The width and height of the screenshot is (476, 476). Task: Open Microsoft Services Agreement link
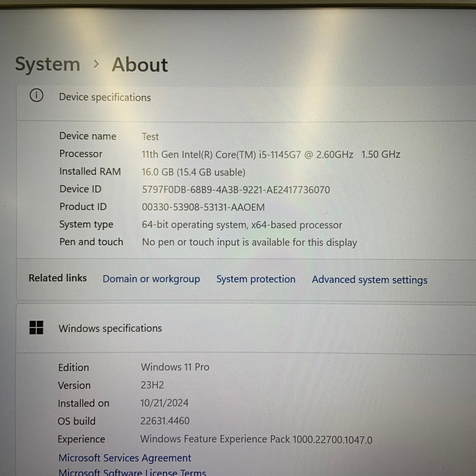125,458
